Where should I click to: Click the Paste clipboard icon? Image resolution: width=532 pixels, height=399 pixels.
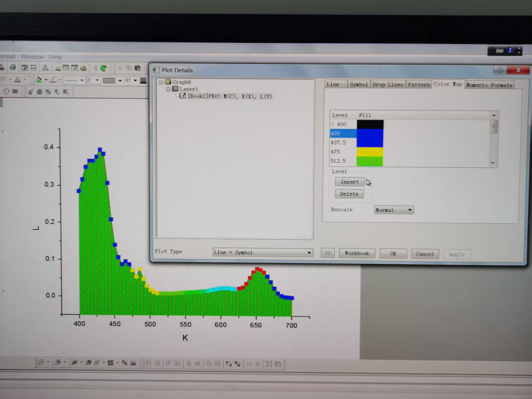click(138, 68)
